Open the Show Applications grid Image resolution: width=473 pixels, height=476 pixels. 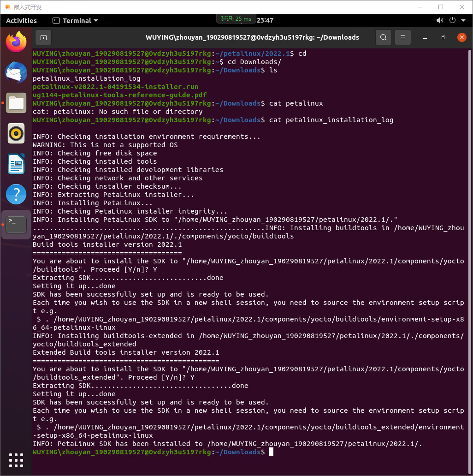16,460
